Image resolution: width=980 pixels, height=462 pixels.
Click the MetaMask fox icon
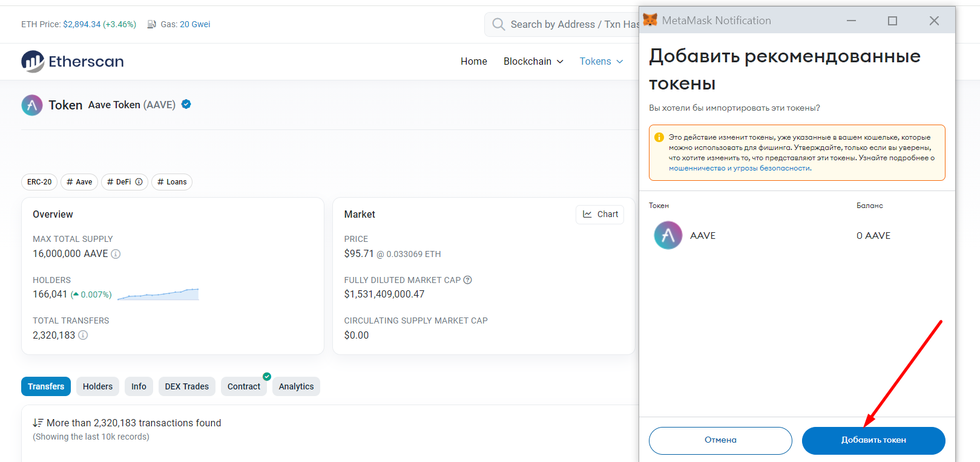pyautogui.click(x=650, y=20)
